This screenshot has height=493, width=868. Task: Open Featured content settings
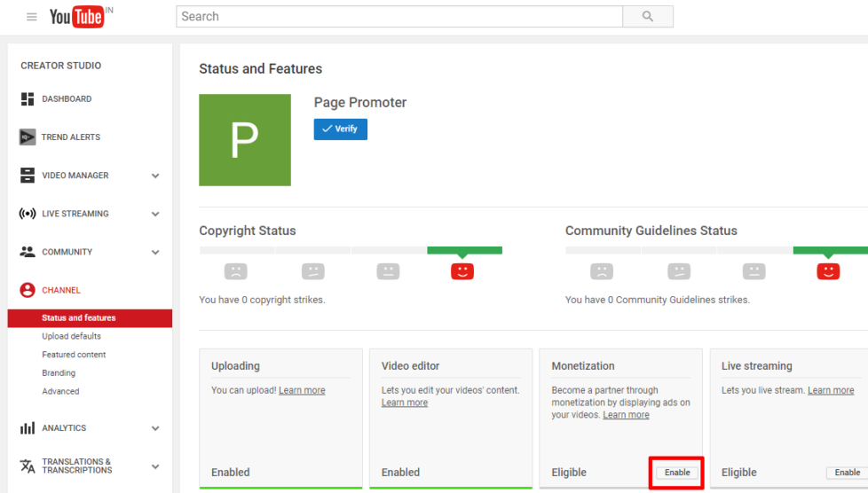pyautogui.click(x=74, y=355)
